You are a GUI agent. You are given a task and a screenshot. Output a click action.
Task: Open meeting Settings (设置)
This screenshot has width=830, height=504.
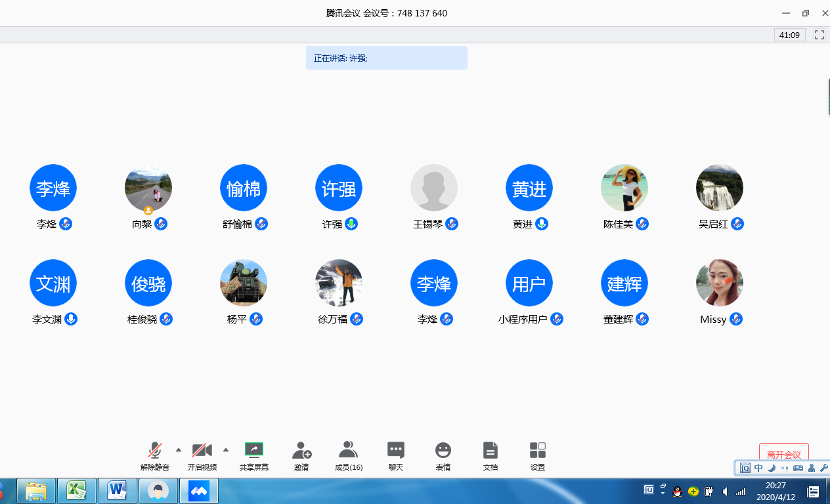point(537,455)
